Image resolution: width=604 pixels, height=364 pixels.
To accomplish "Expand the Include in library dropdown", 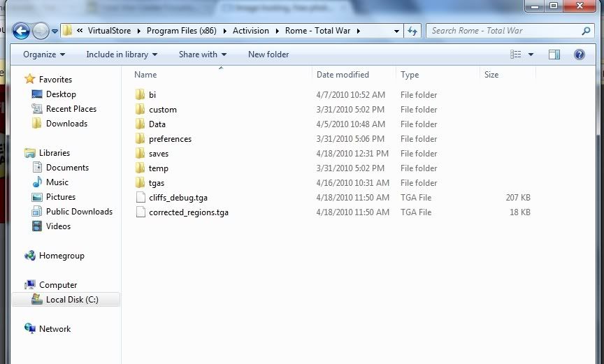I will [x=122, y=54].
